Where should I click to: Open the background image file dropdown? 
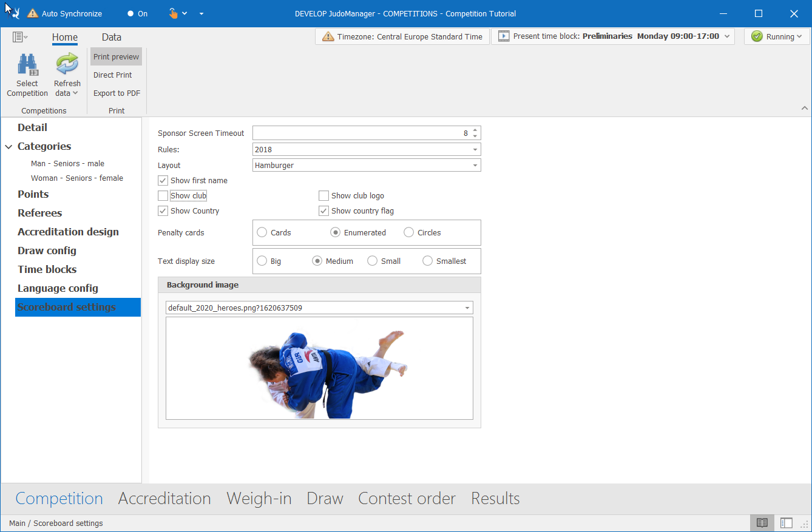coord(467,308)
